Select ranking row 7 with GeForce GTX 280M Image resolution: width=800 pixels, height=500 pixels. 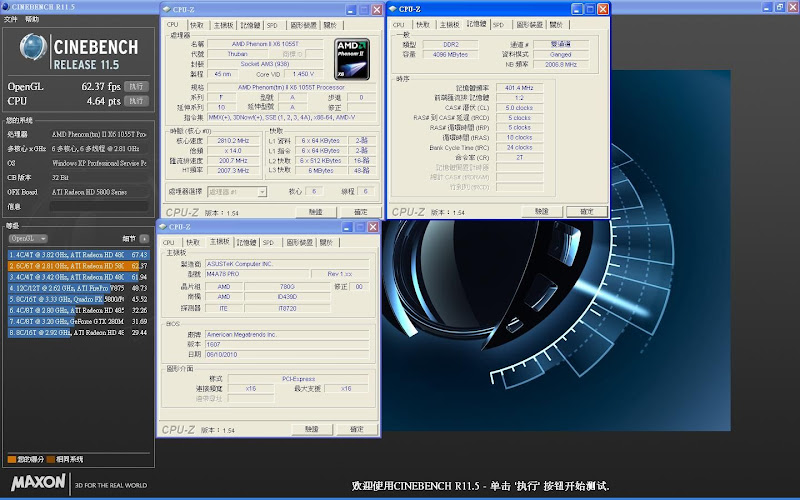point(79,321)
